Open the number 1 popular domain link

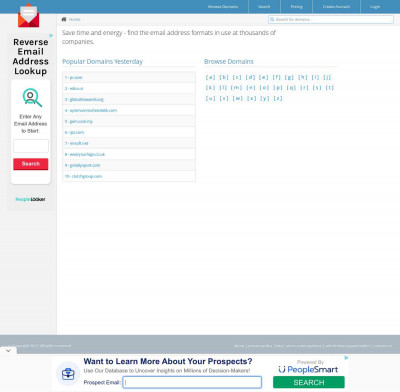click(x=74, y=77)
